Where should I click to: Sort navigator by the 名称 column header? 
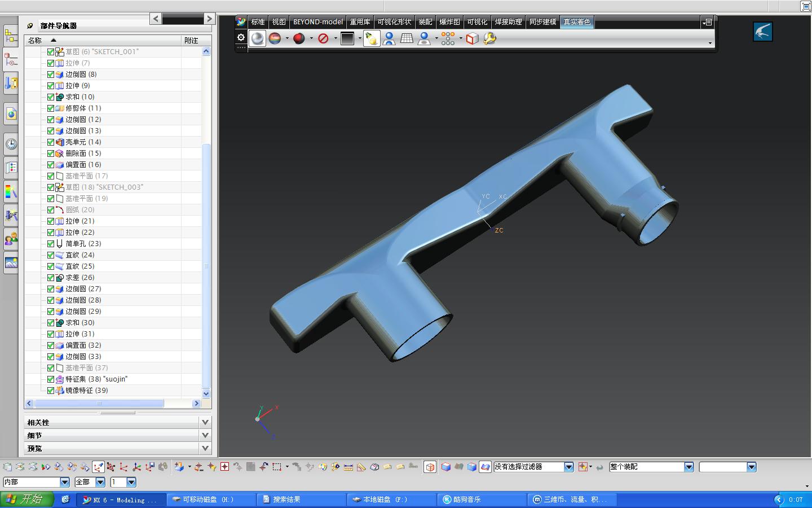pos(103,40)
